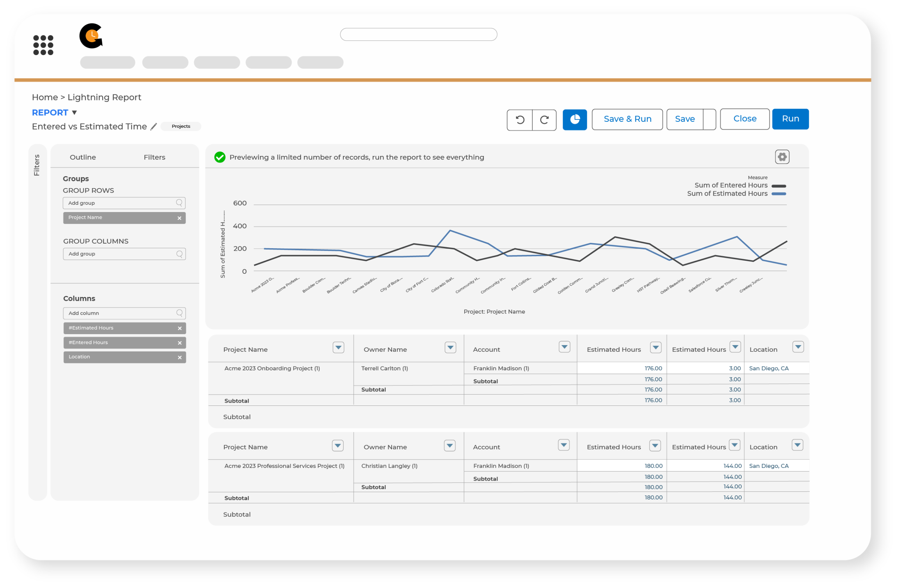Viewport: 899px width, 588px height.
Task: Click search icon in Add column field
Action: (180, 313)
